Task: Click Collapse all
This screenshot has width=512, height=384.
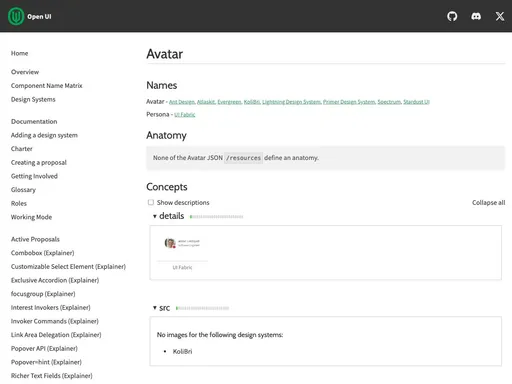Action: pyautogui.click(x=488, y=202)
